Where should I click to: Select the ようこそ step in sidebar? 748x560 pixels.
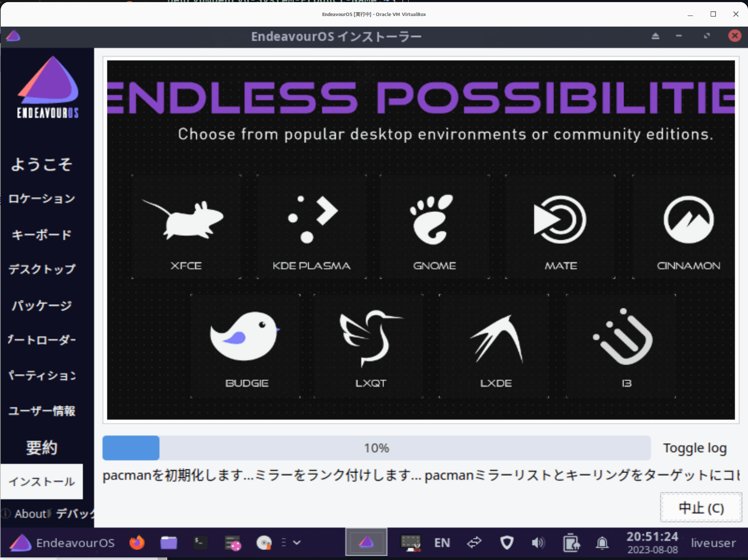tap(42, 164)
